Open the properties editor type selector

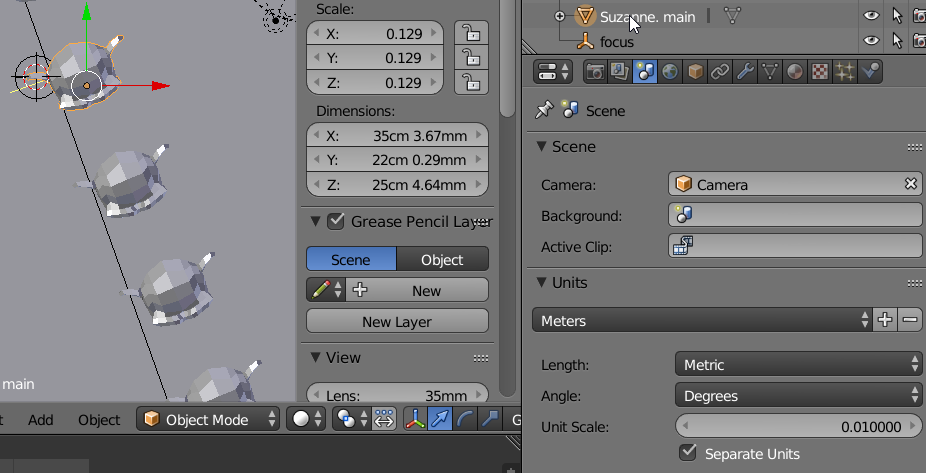pyautogui.click(x=553, y=72)
